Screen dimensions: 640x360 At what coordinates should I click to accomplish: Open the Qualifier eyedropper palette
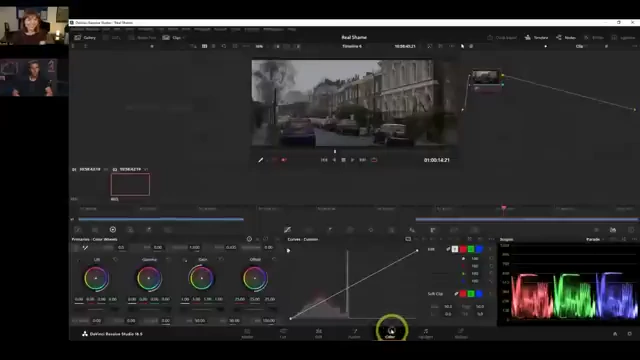(329, 230)
